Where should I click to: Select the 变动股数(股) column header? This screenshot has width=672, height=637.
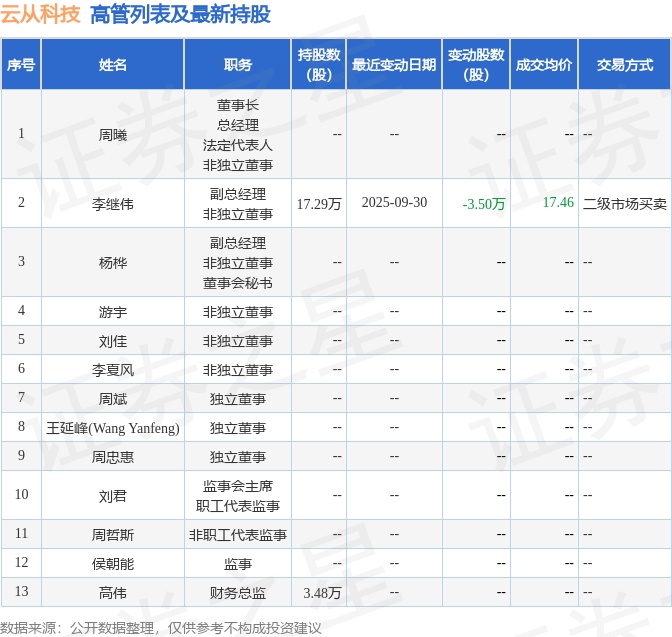(476, 65)
